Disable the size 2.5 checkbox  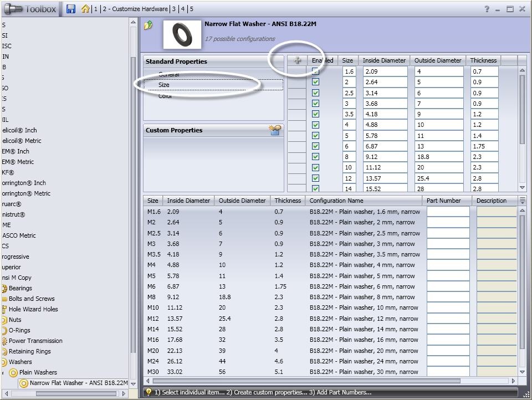(x=315, y=93)
